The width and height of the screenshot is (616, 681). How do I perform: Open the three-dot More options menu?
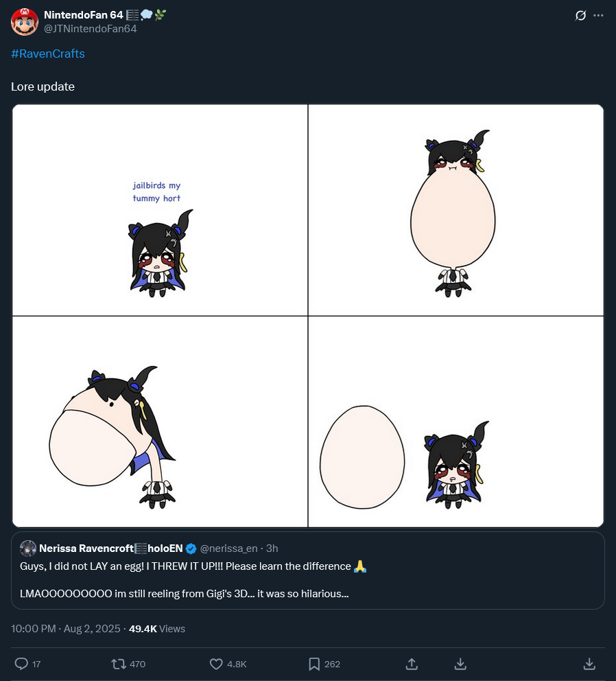tap(598, 15)
